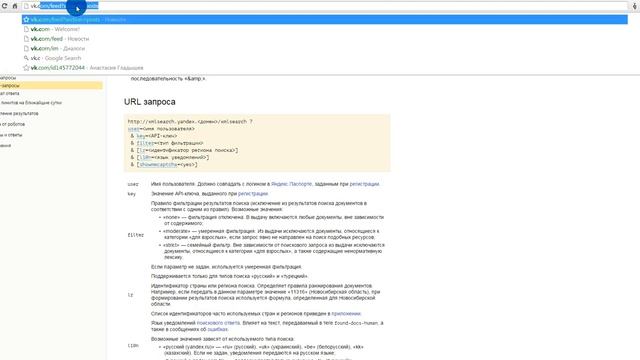Choose the 'vk.com/feed - Новости' suggestion
This screenshot has width=640, height=360.
pos(324,39)
